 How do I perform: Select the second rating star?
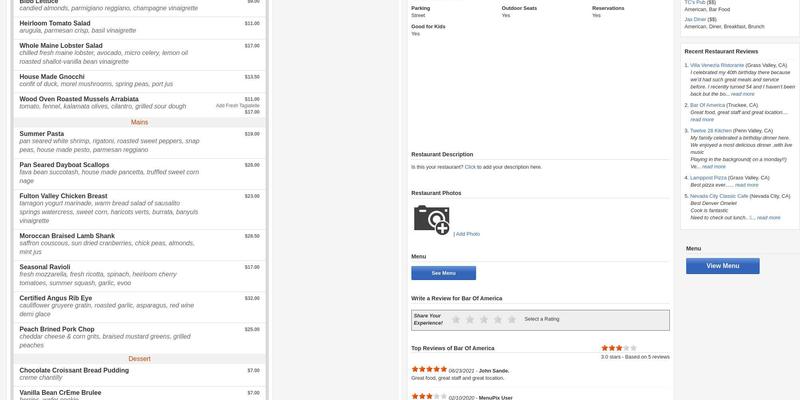coord(470,319)
